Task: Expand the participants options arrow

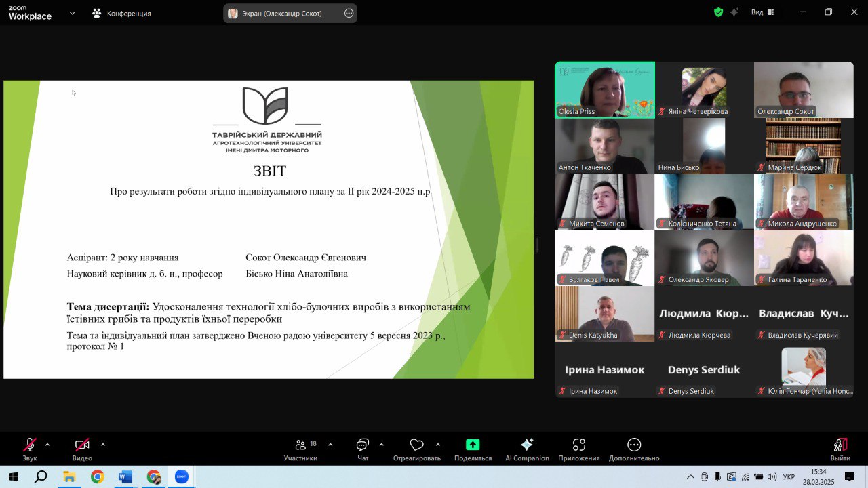Action: 330,445
